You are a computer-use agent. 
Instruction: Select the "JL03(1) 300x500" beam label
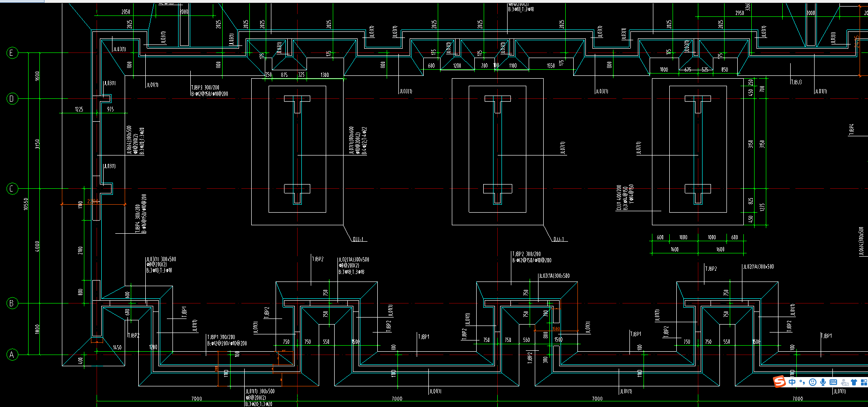pyautogui.click(x=161, y=259)
